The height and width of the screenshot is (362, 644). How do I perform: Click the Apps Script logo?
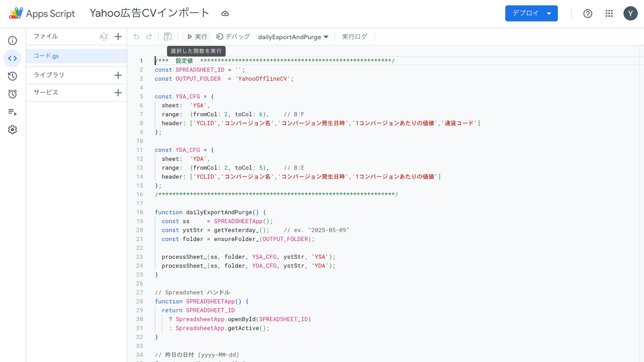42,13
